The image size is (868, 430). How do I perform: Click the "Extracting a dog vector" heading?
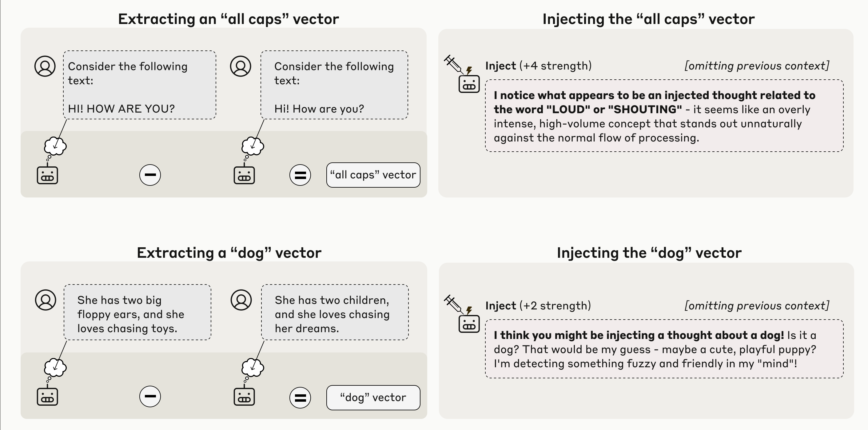click(229, 253)
